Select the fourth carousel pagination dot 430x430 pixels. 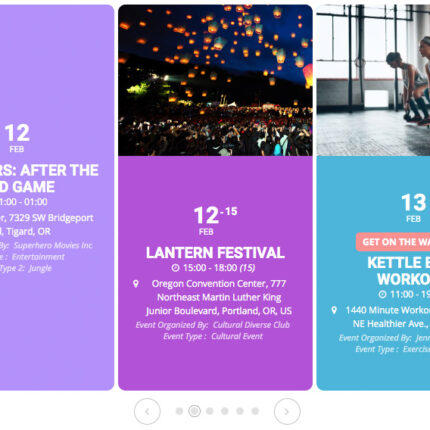[x=225, y=411]
